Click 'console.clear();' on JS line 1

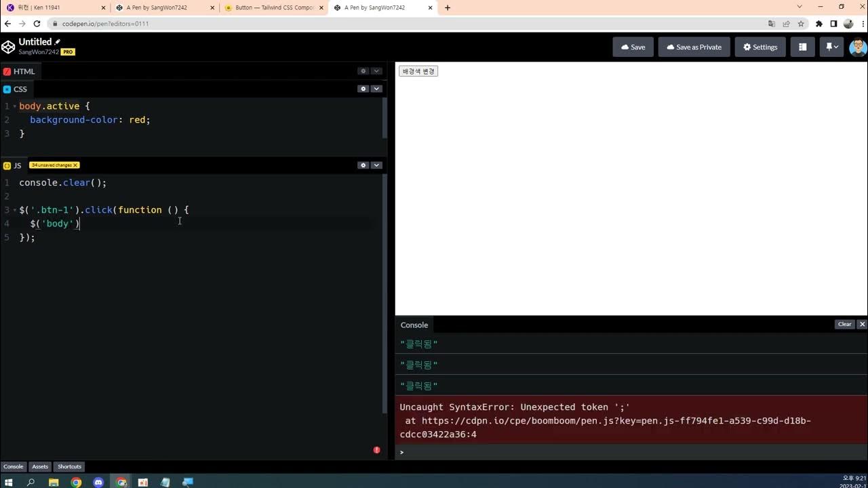tap(63, 183)
